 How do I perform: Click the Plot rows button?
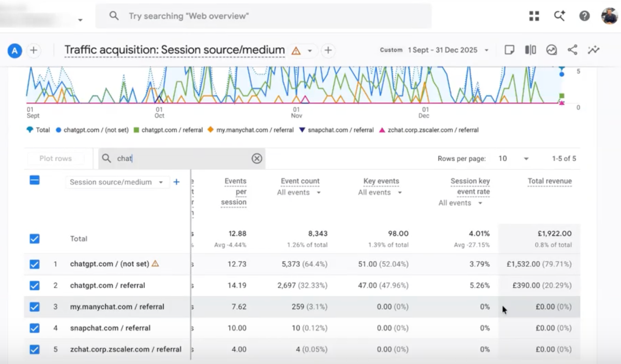tap(56, 158)
